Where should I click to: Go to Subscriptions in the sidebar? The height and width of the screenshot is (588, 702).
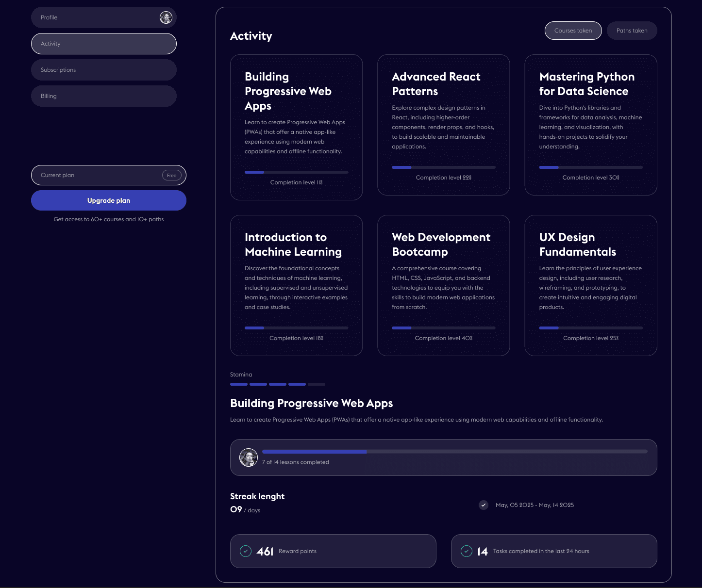click(104, 70)
